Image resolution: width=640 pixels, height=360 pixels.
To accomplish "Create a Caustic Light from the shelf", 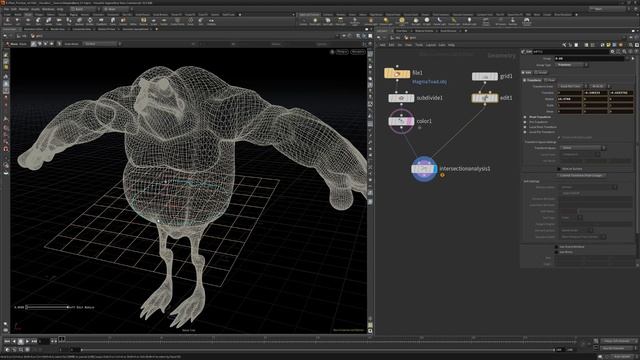I will pyautogui.click(x=440, y=21).
